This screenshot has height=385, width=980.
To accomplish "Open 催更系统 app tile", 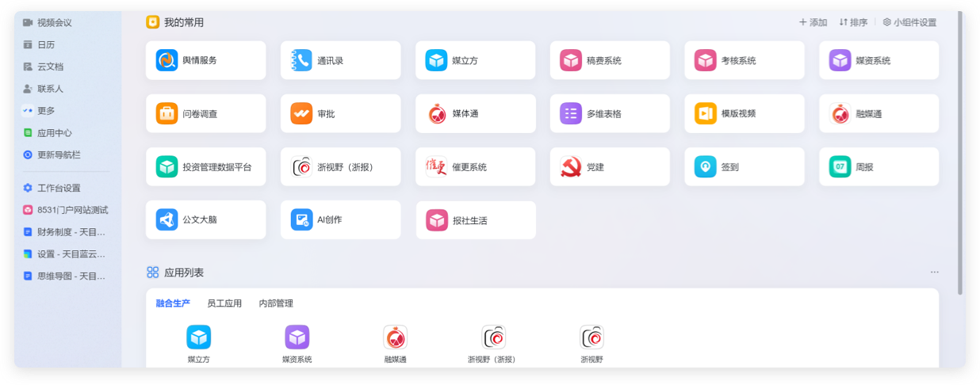I will pyautogui.click(x=437, y=167).
